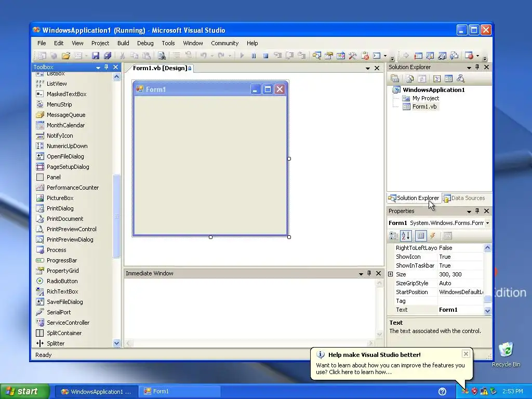Click the Breakpoints window toolbar icon
Image resolution: width=532 pixels, height=399 pixels.
pos(469,56)
